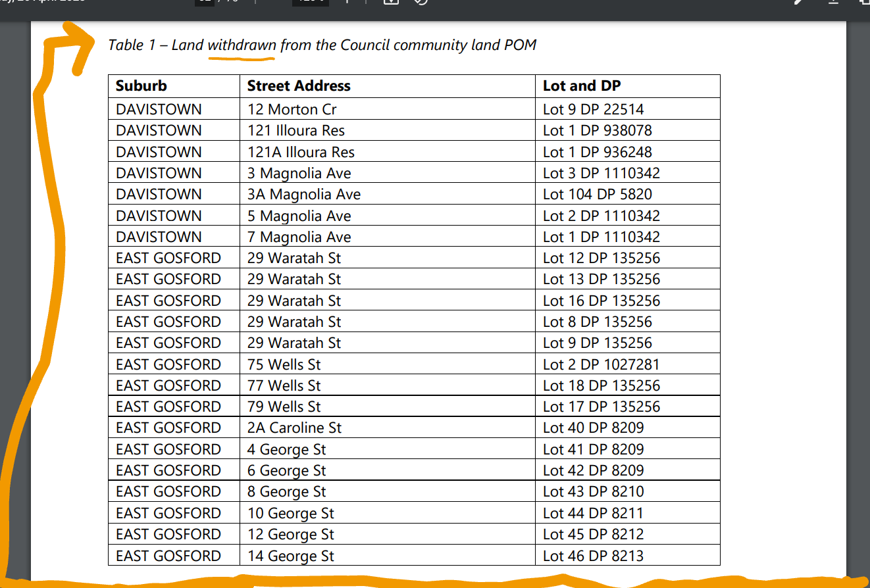
Task: Click the 29 Waratah St entry
Action: click(x=294, y=258)
